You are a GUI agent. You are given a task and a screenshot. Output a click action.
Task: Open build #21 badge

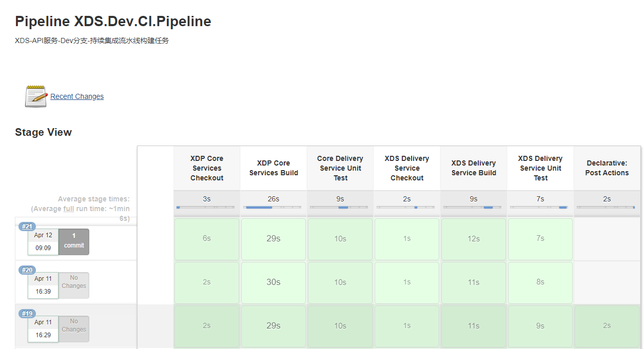(26, 226)
